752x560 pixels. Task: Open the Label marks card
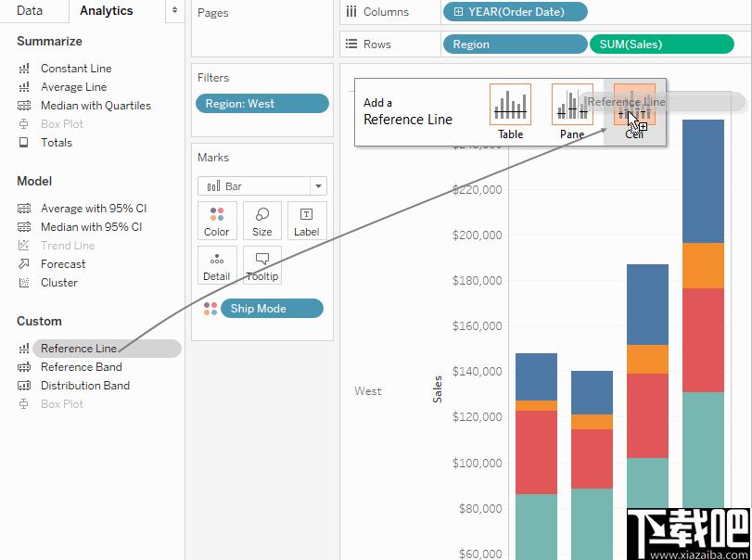point(307,221)
